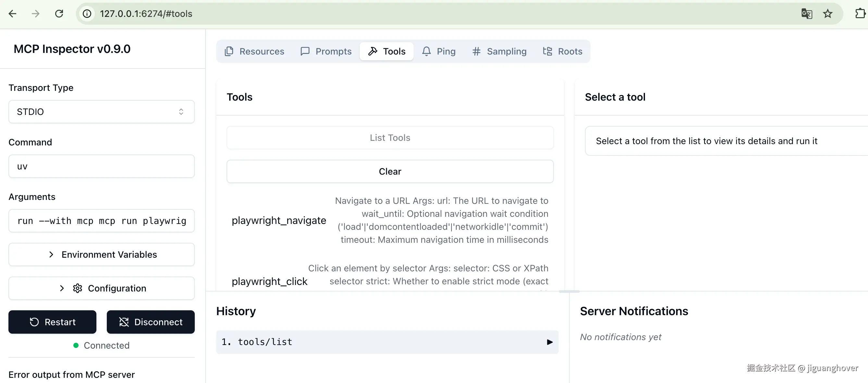Bookmark page with the star icon
The image size is (868, 383).
[x=827, y=14]
